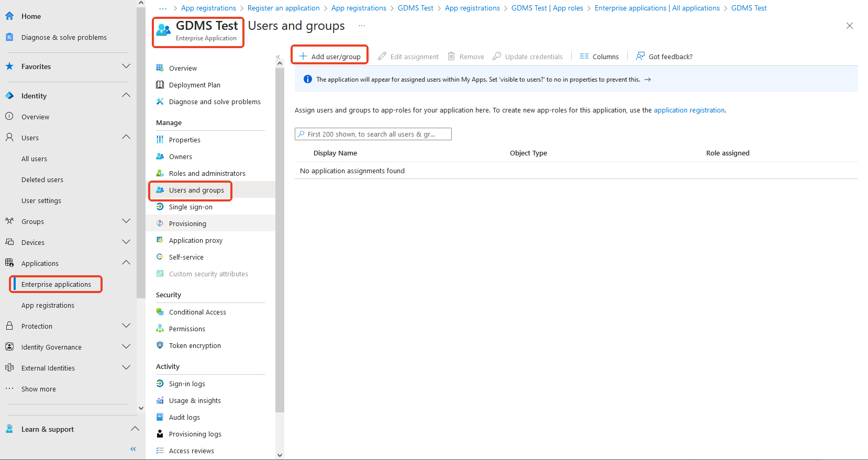Screen dimensions: 868x460
Task: Click the Owners people icon
Action: [x=160, y=156]
